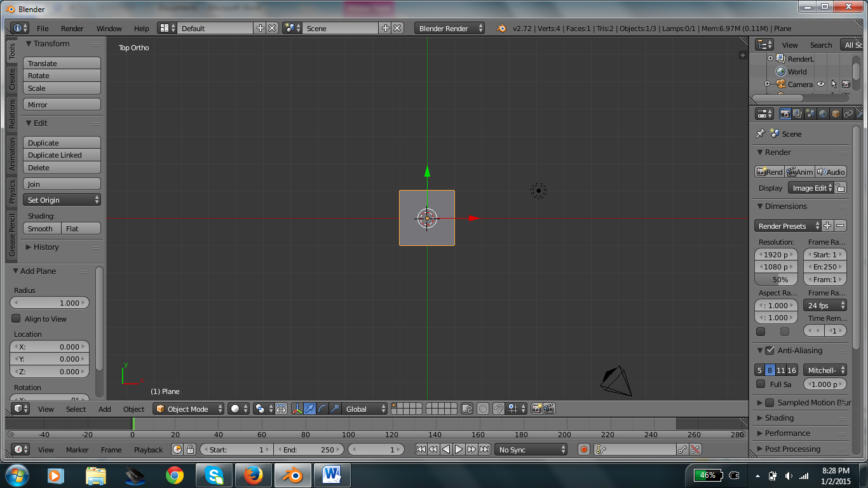The width and height of the screenshot is (868, 488).
Task: Toggle the proportional editing circle icon
Action: (x=483, y=409)
